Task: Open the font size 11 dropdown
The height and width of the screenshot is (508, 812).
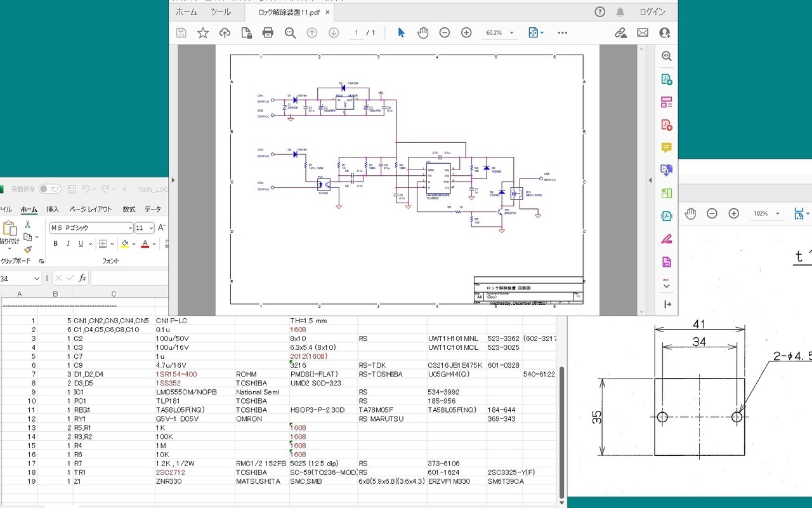Action: (x=151, y=228)
